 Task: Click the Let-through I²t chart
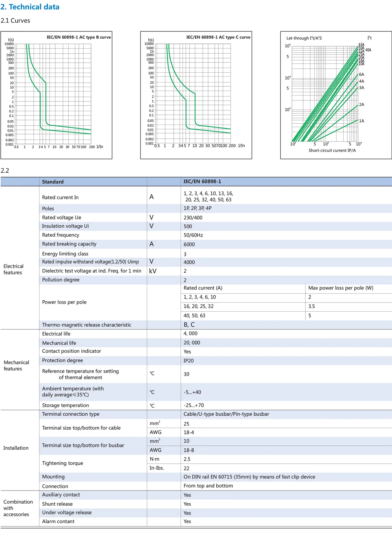[336, 95]
